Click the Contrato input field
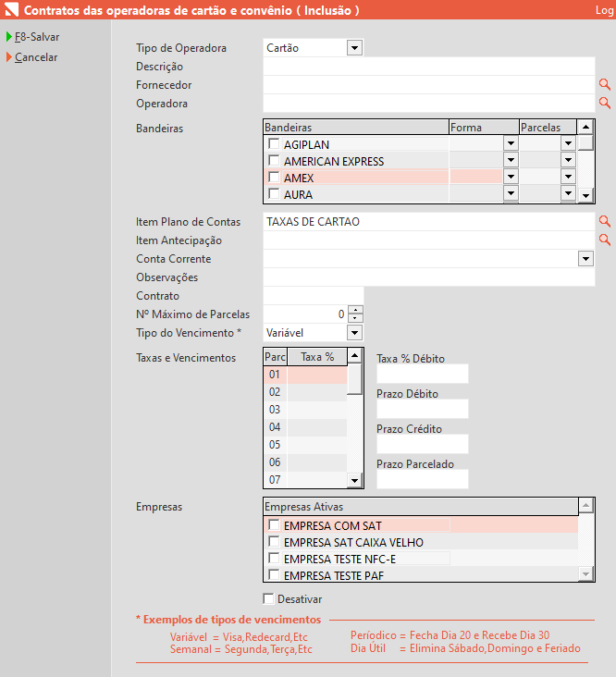Screen dimensions: 616x677 [314, 296]
